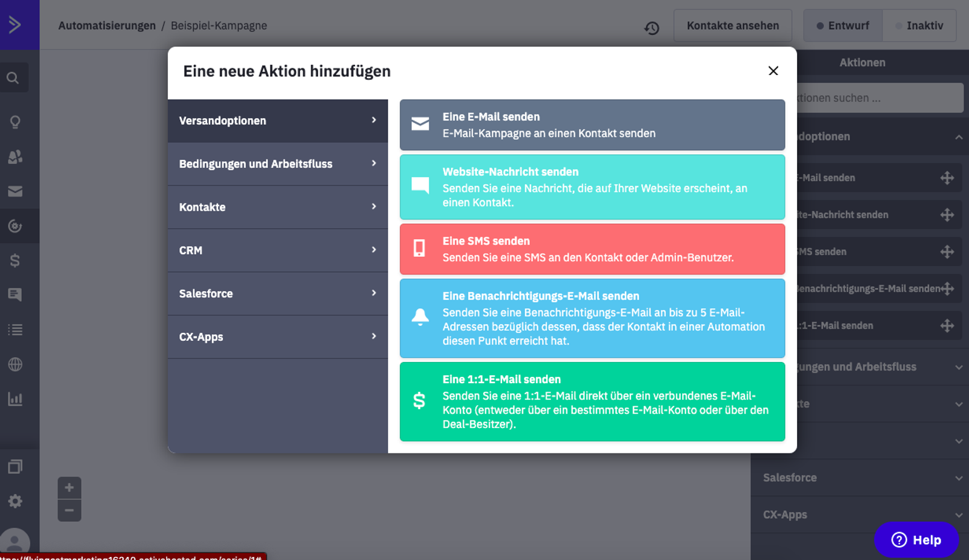Select the Bedingungen und Arbeitsfluss category

[x=277, y=164]
